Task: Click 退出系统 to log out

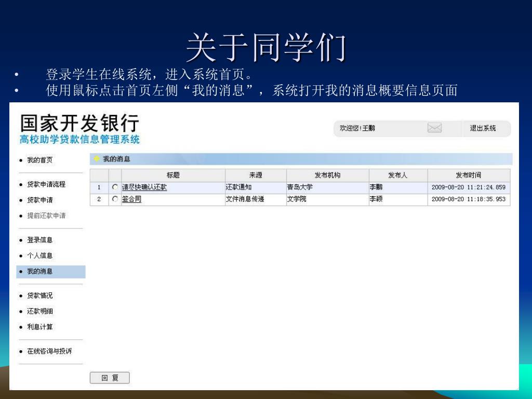Action: click(x=483, y=128)
